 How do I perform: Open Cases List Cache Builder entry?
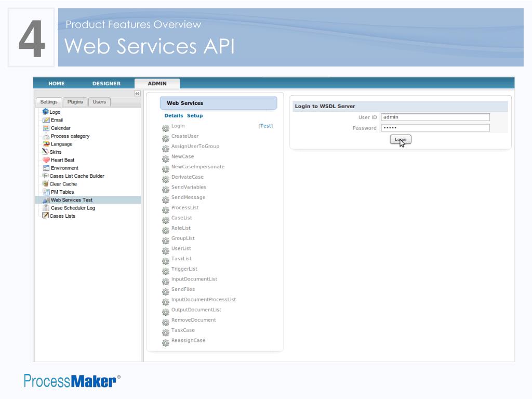77,176
